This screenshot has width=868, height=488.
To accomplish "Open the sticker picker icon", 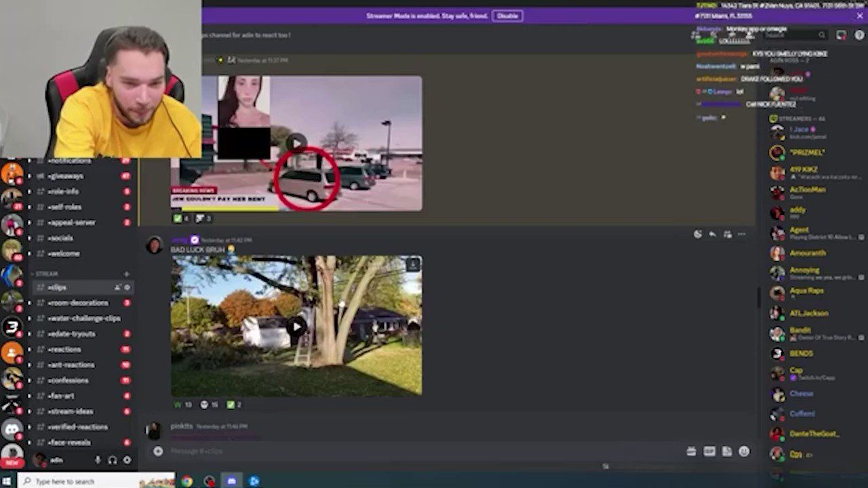I will (727, 451).
